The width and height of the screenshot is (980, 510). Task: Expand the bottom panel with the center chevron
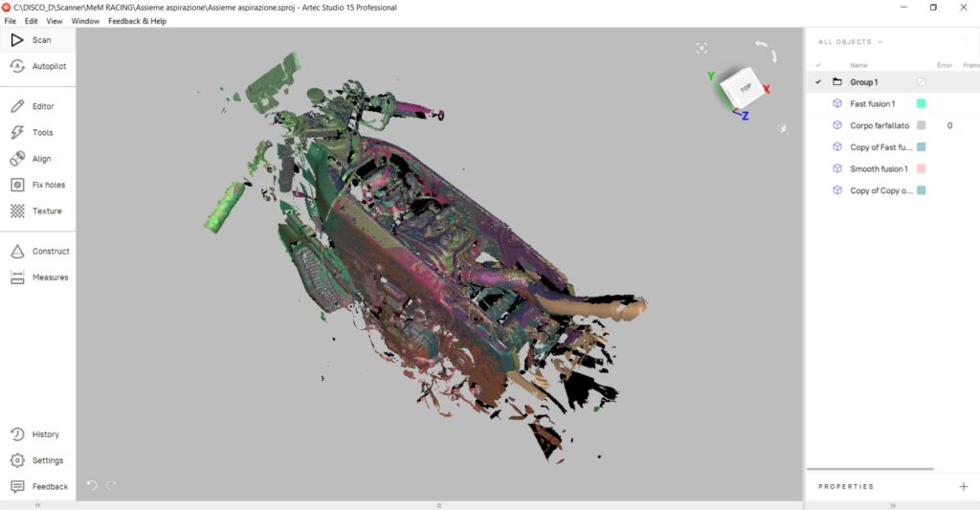[x=438, y=505]
